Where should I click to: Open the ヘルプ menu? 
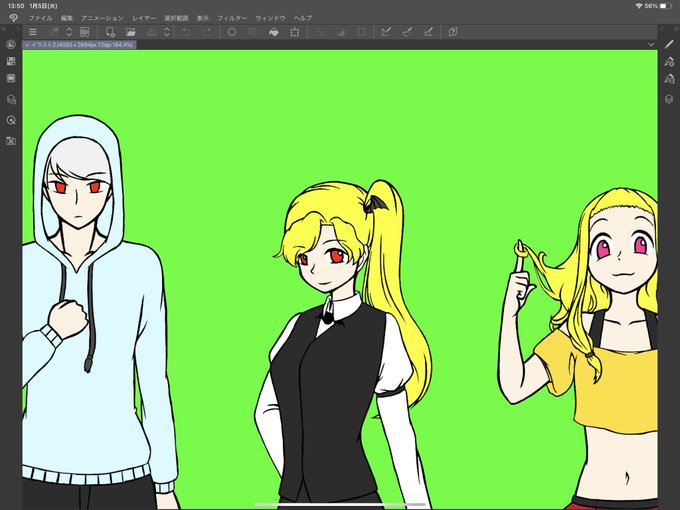coord(303,18)
